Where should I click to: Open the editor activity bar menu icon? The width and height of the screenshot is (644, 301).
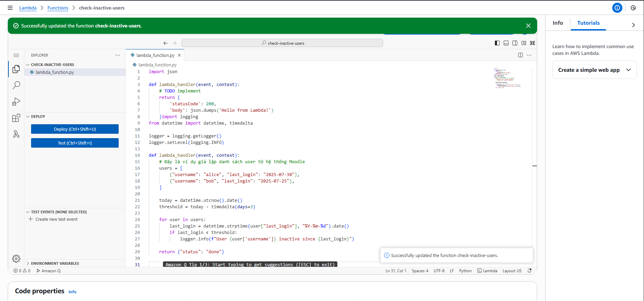coord(16,55)
